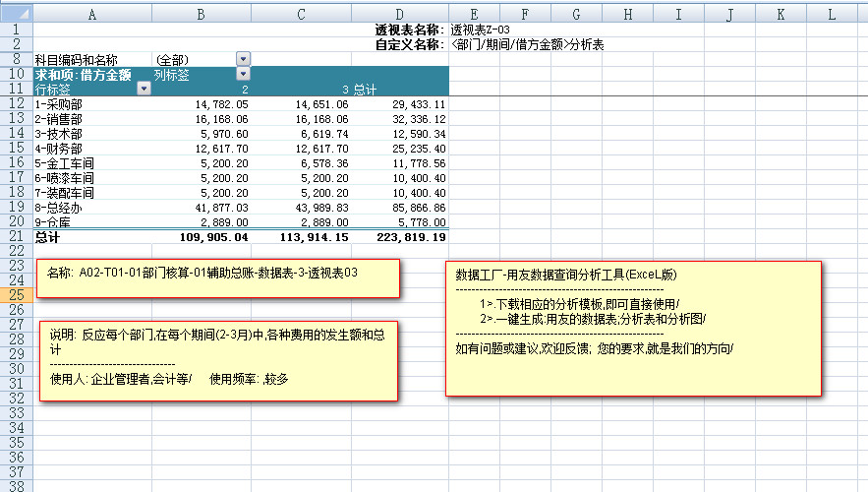Select the 说明 description note box
The image size is (868, 492).
pos(218,360)
